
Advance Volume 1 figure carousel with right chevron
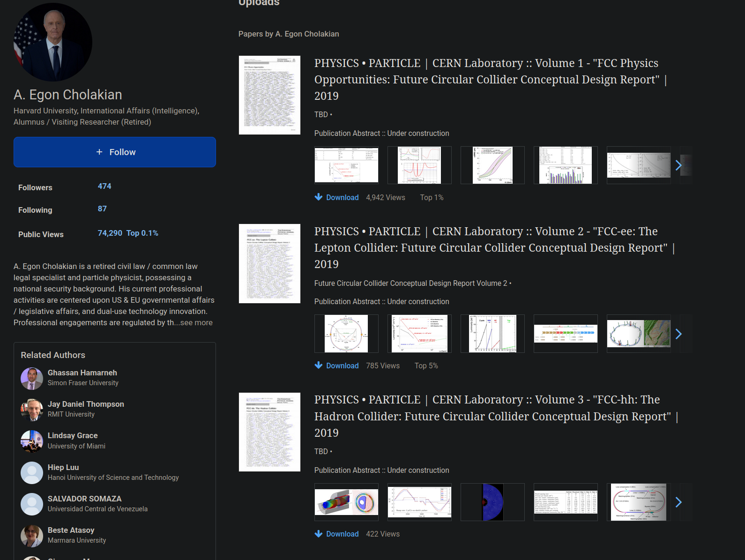pos(678,165)
